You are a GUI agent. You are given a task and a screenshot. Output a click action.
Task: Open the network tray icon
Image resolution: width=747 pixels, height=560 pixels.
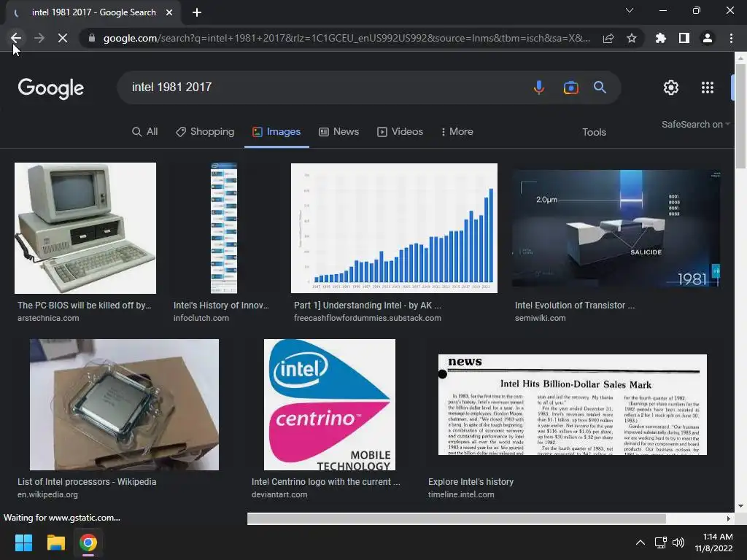point(660,542)
